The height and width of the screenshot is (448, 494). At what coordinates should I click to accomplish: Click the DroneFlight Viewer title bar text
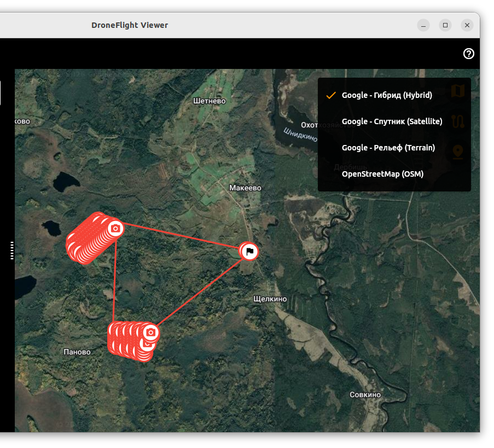(130, 25)
